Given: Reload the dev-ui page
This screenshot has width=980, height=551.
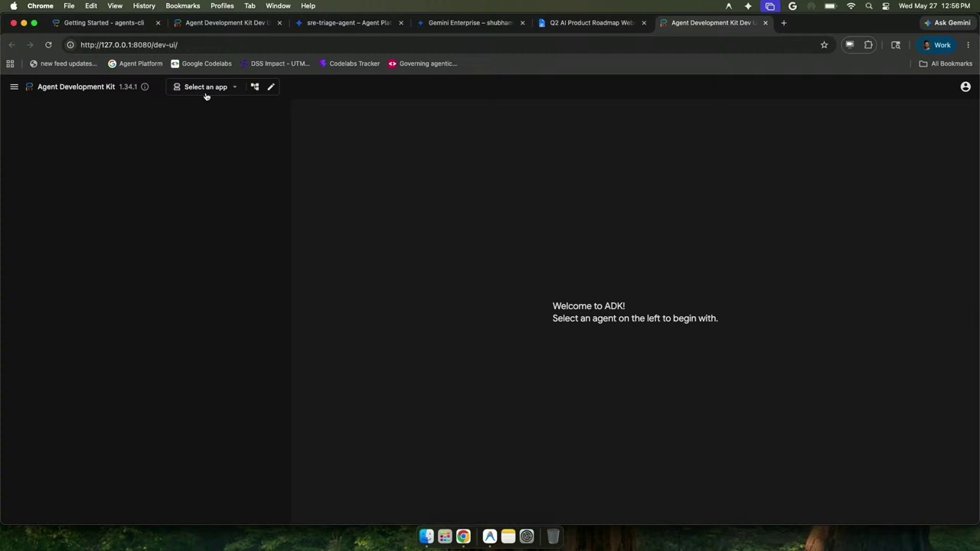Looking at the screenshot, I should (48, 44).
